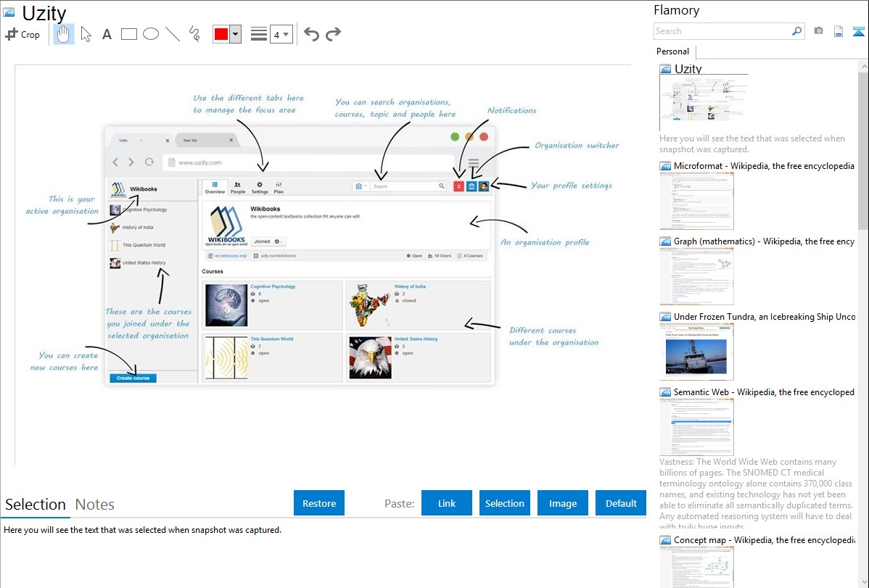Click the line thickness icon
The image size is (869, 588).
pos(259,34)
